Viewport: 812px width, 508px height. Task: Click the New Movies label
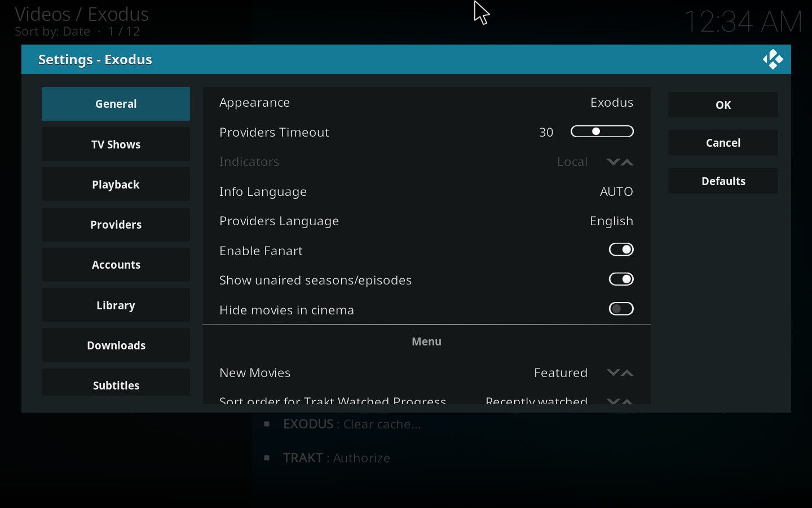255,373
